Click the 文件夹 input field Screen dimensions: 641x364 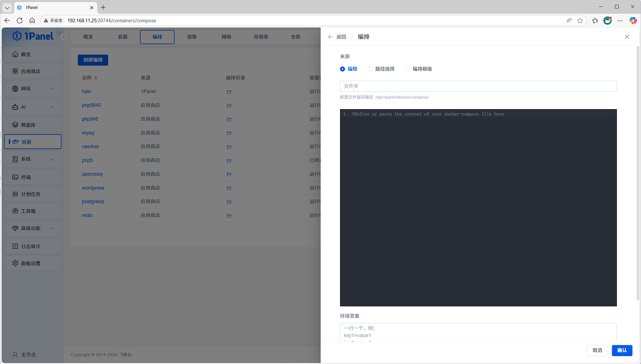pos(478,86)
